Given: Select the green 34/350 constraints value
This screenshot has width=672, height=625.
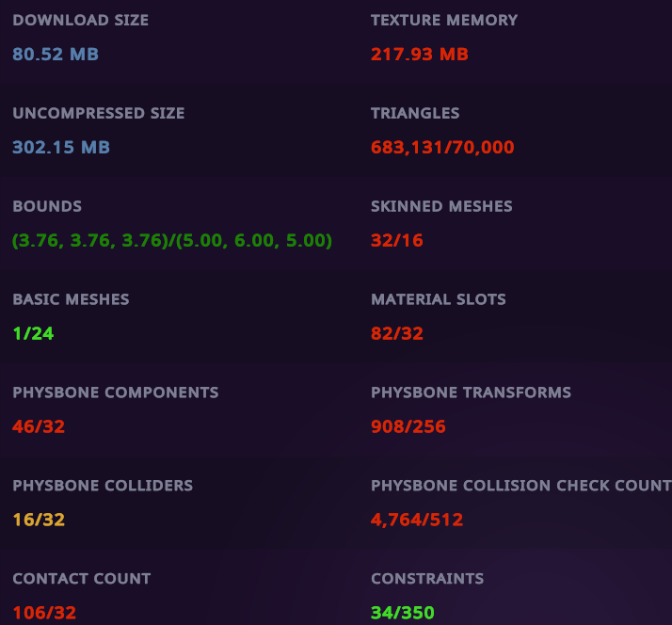Looking at the screenshot, I should pos(403,613).
